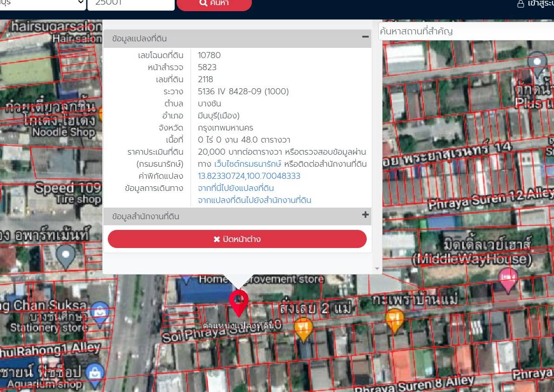Click orange restaurant marker below กะเพราบ้านแม่
The width and height of the screenshot is (554, 392).
(394, 320)
